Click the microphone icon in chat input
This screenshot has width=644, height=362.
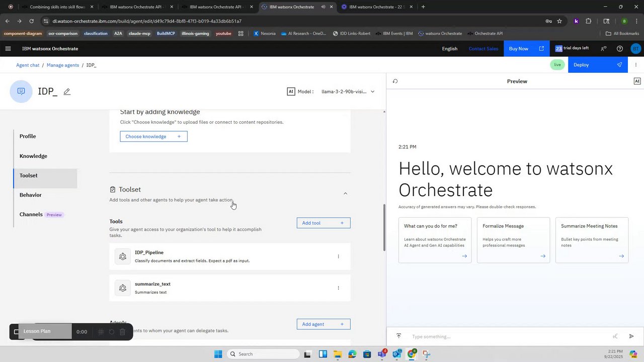[615, 336]
